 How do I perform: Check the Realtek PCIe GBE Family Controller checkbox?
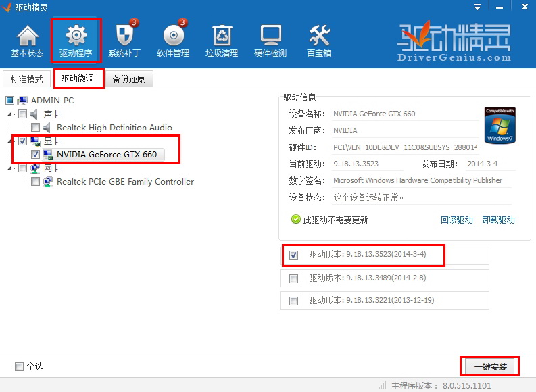click(x=35, y=182)
